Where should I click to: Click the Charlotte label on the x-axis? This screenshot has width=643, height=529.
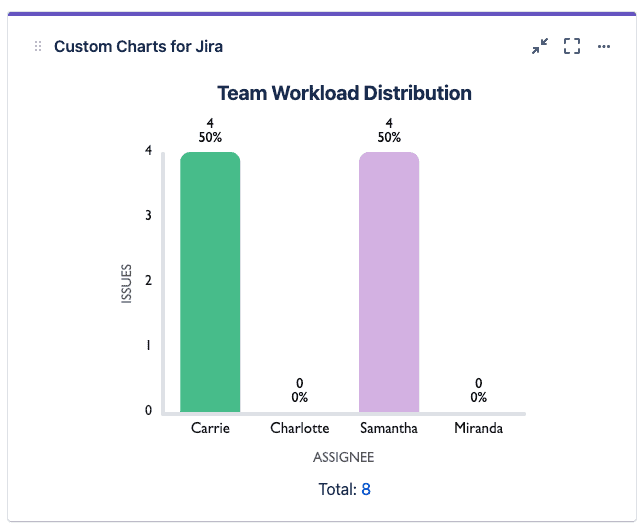299,428
